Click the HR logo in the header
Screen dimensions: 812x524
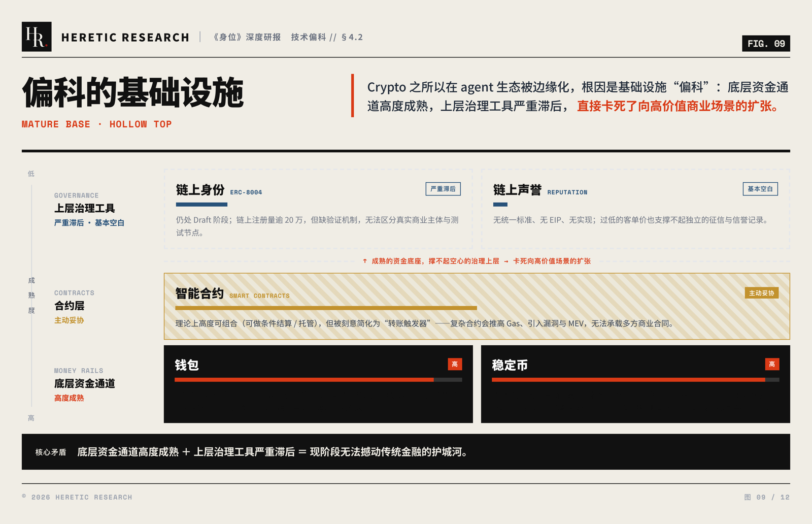pyautogui.click(x=37, y=37)
